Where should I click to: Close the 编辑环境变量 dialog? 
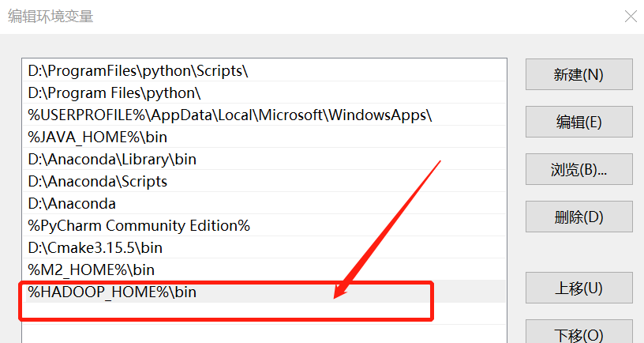(631, 16)
